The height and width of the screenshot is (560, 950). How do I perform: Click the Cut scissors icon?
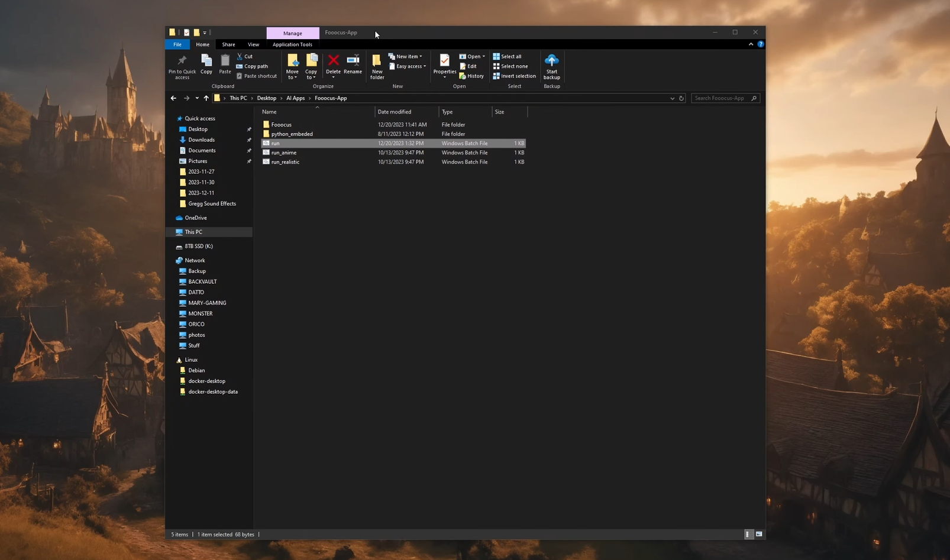tap(240, 57)
